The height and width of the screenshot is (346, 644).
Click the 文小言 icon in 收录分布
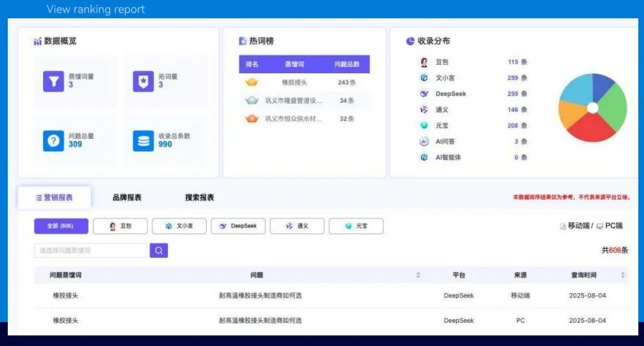pyautogui.click(x=424, y=78)
